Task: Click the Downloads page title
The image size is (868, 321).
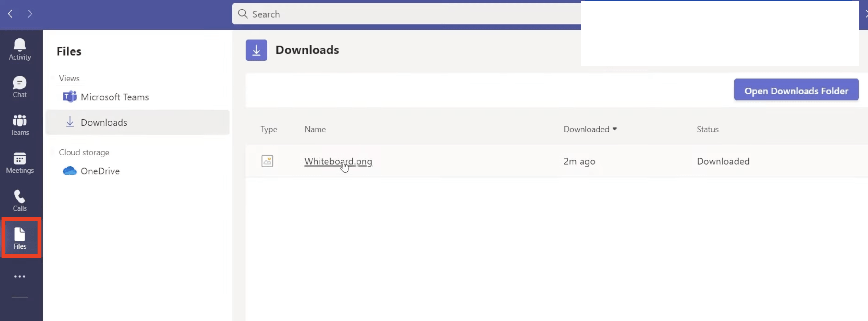Action: point(307,50)
